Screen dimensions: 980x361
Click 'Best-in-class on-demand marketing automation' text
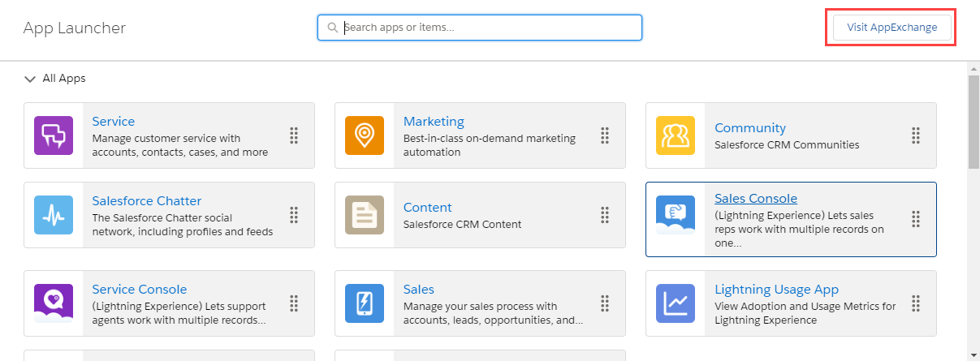[490, 145]
